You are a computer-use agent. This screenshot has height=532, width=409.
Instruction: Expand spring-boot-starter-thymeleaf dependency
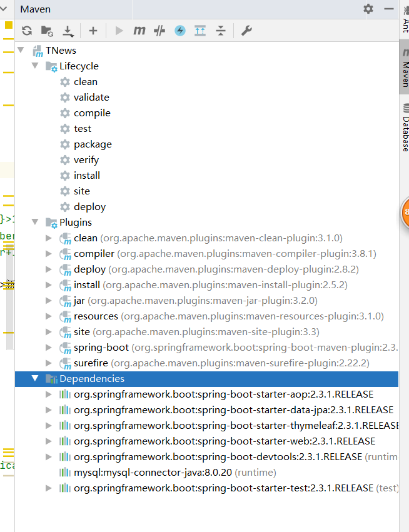point(49,426)
